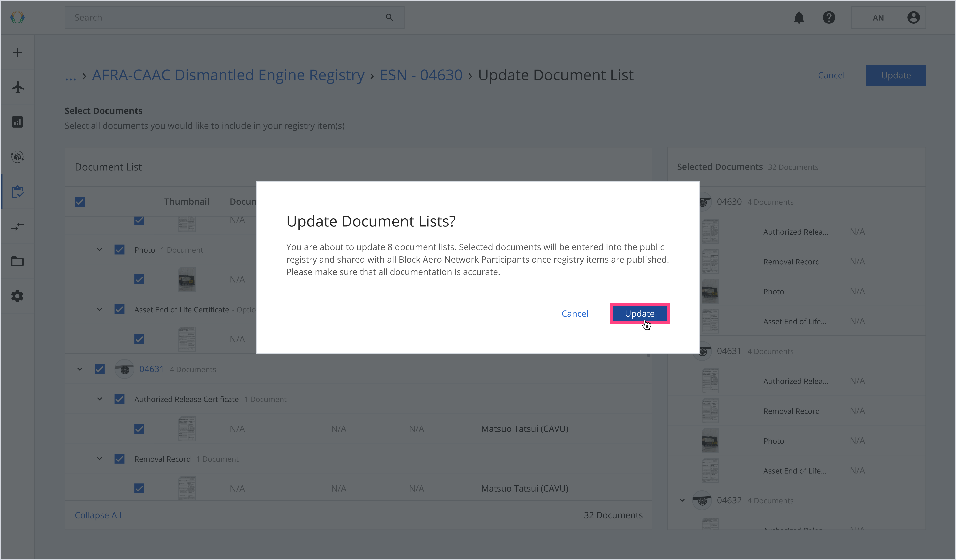
Task: Collapse the 04631 engine row chevron
Action: click(x=80, y=369)
